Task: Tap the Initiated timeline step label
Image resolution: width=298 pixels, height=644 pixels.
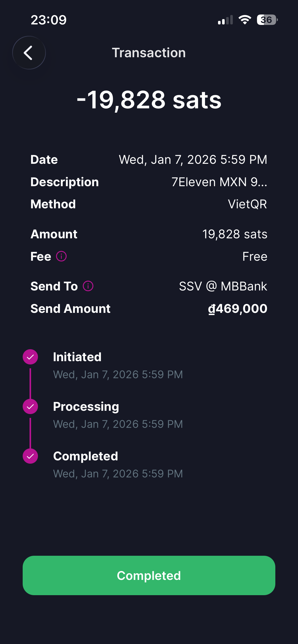Action: click(x=77, y=357)
